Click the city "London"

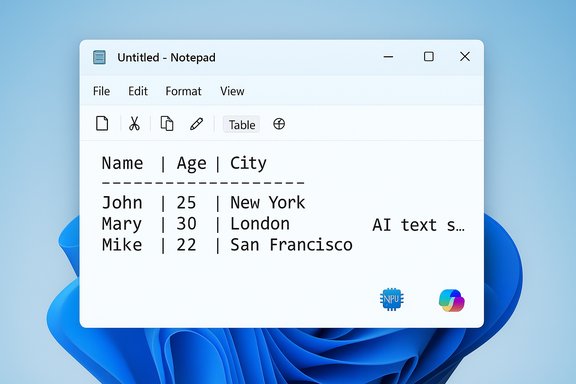[x=260, y=224]
